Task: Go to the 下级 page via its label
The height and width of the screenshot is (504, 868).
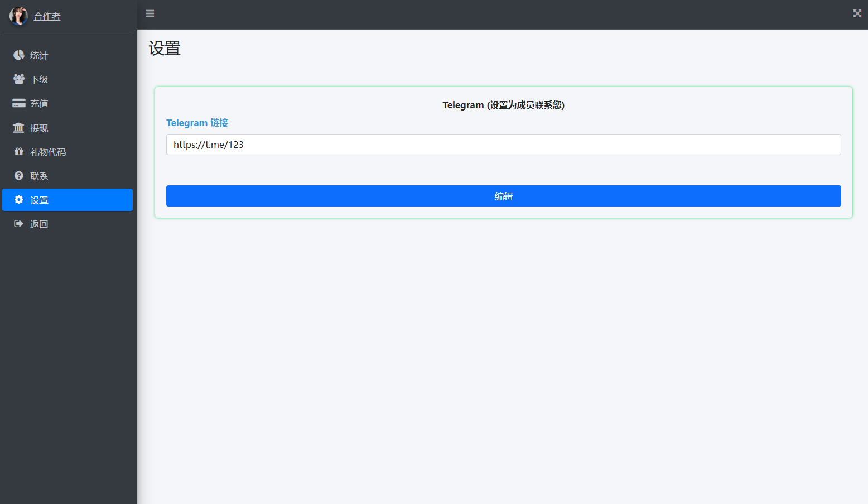Action: pos(39,79)
